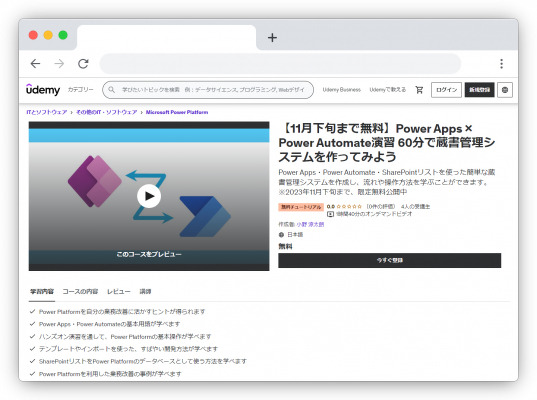Click the browser address bar
This screenshot has height=400, width=537.
280,64
